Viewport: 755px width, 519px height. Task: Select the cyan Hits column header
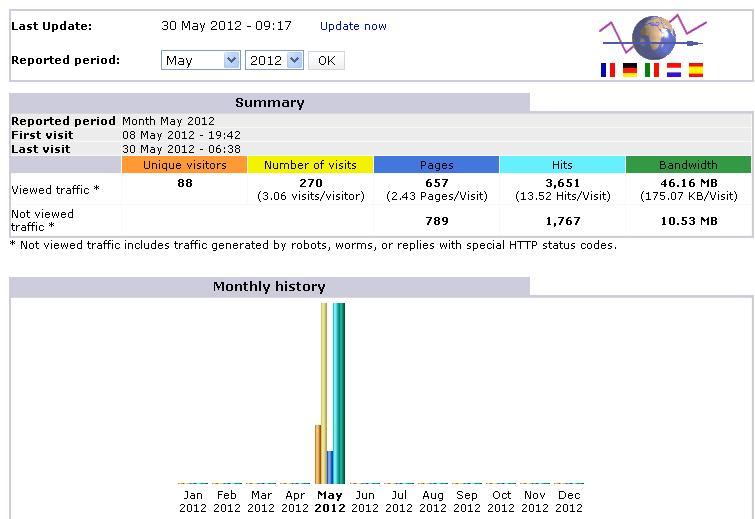[x=562, y=165]
